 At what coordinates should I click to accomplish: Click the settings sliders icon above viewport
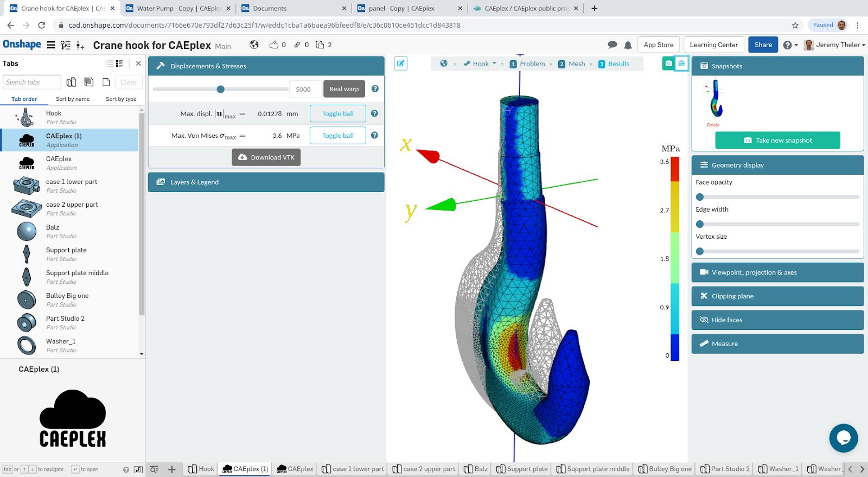[681, 63]
